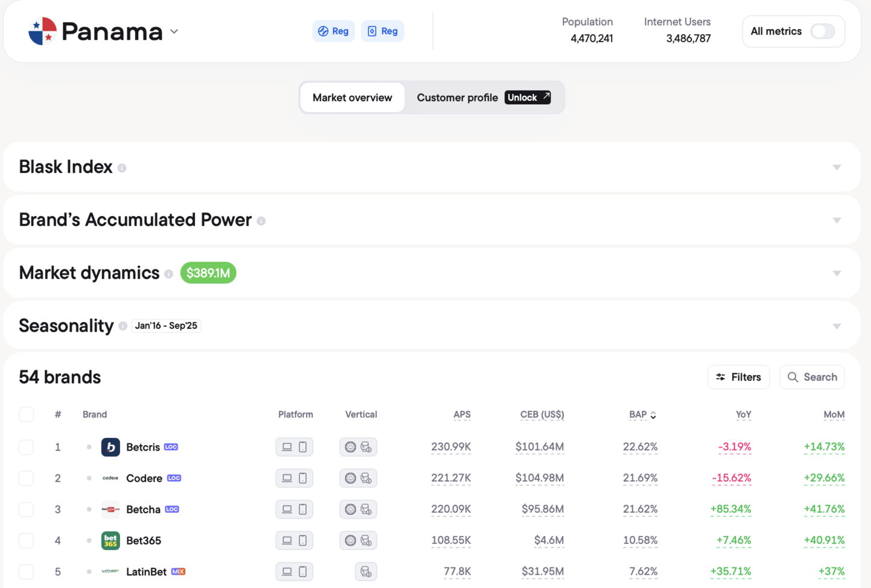Click the info icon beside Market dynamics
This screenshot has height=588, width=871.
tap(169, 274)
